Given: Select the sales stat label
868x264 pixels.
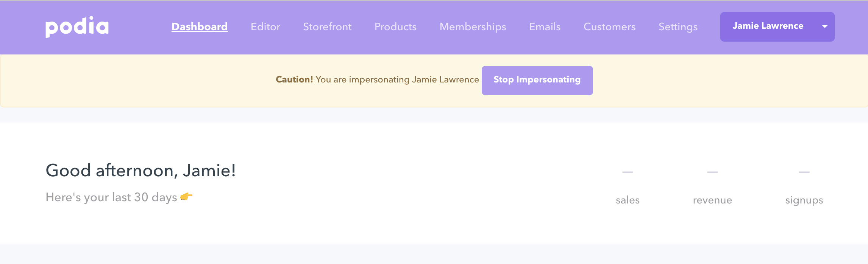Looking at the screenshot, I should (628, 200).
